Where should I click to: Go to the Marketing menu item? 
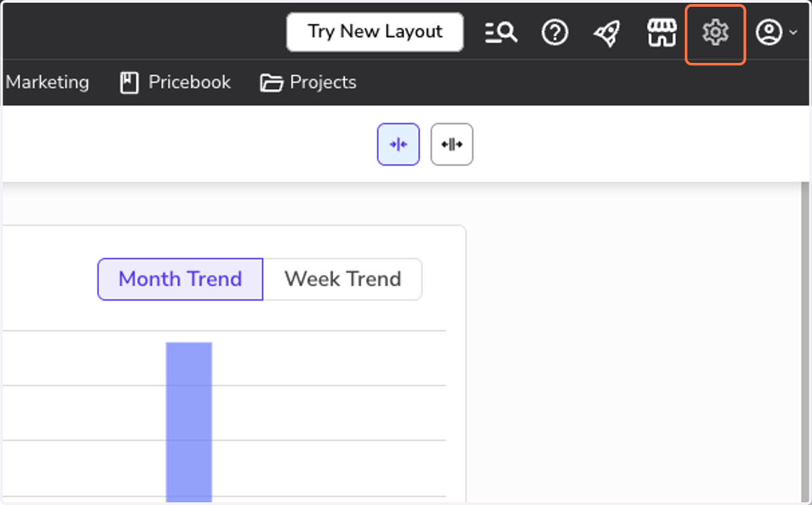[x=47, y=82]
